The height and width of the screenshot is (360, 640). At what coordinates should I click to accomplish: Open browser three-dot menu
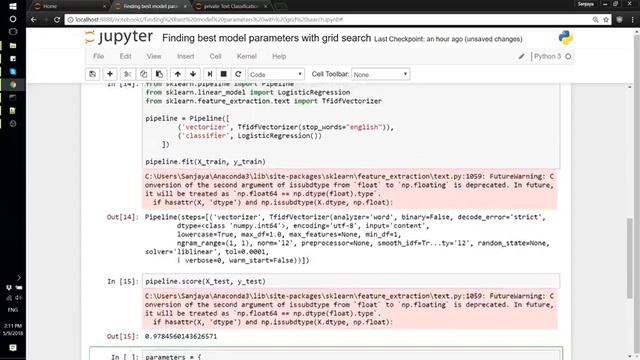coord(633,20)
